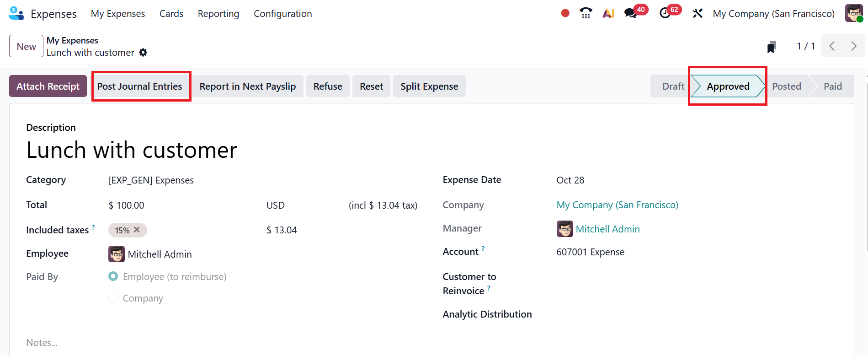The image size is (868, 356).
Task: Open the company switcher dropdown
Action: tap(773, 14)
